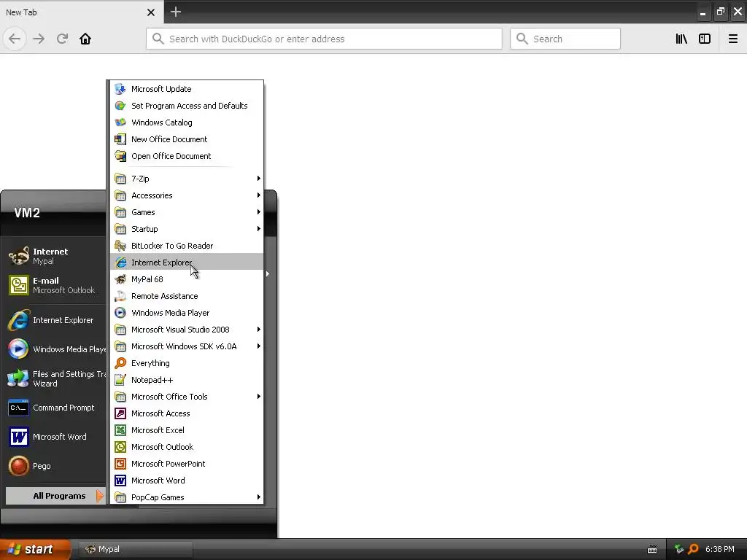This screenshot has width=747, height=560.
Task: Expand the Games folder submenu arrow
Action: [x=259, y=212]
